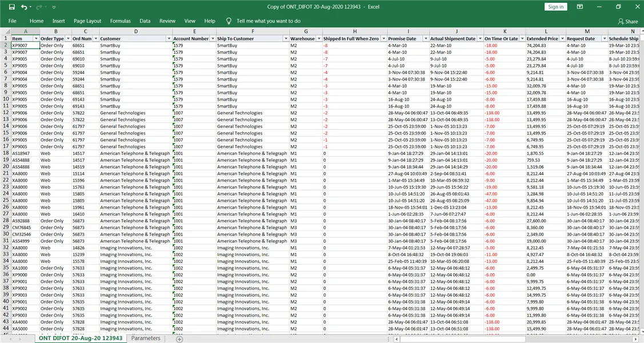Screen dimensions: 644x343
Task: Open the Ship To Customer filter dropdown
Action: [286, 39]
